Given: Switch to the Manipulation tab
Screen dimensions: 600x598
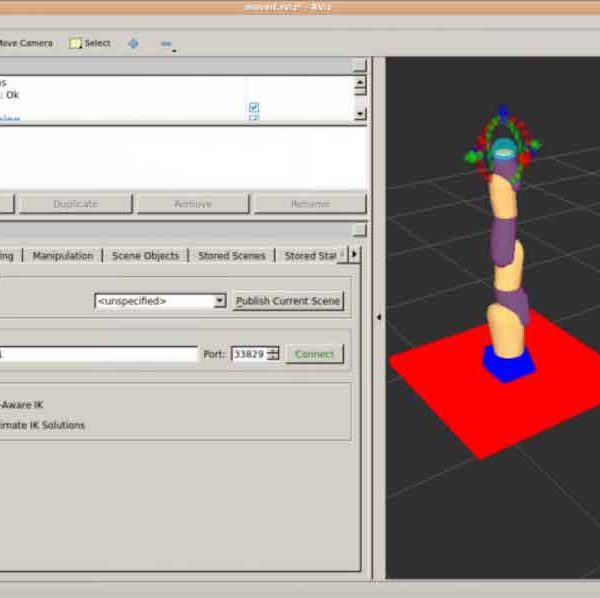Looking at the screenshot, I should pyautogui.click(x=62, y=256).
